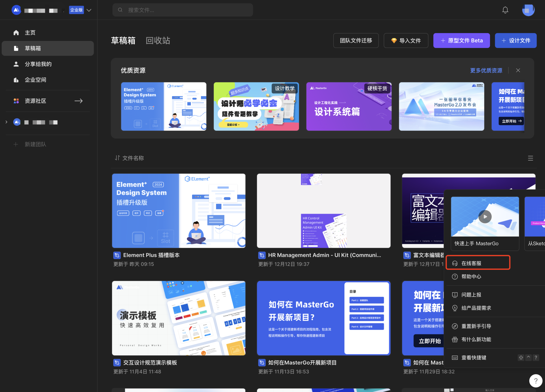
Task: Open the 设计系统篇 resource card
Action: click(349, 106)
